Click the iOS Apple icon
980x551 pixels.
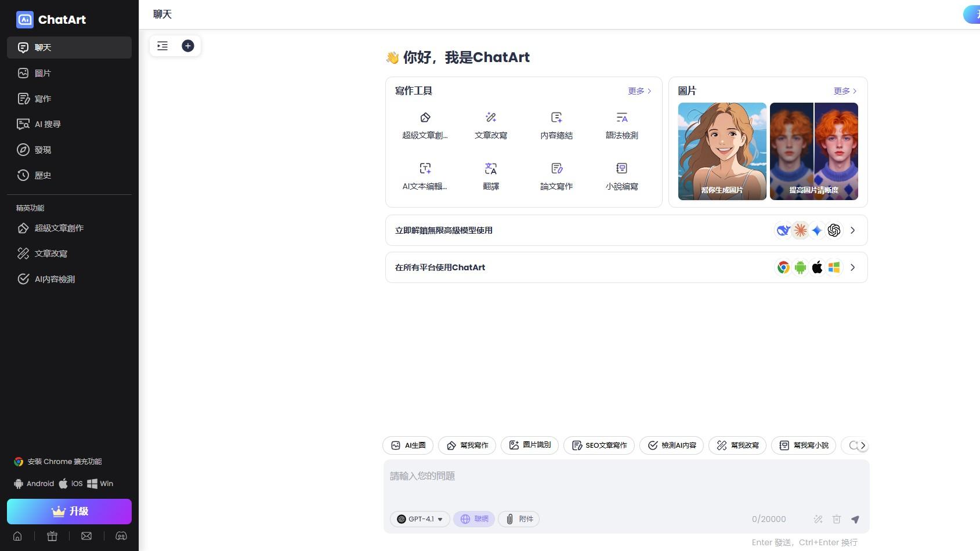(x=63, y=484)
